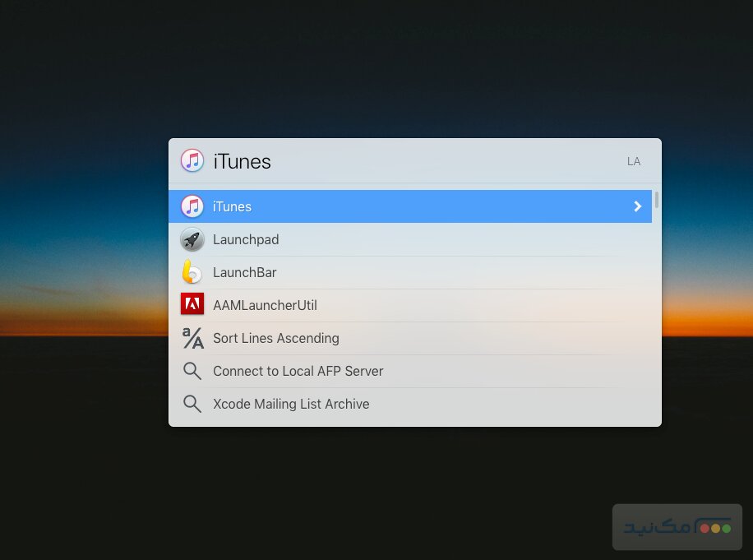Click the LA abbreviation in the search bar
Image resolution: width=753 pixels, height=560 pixels.
[x=633, y=162]
